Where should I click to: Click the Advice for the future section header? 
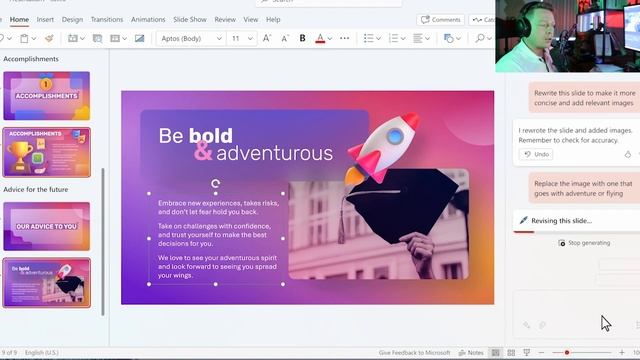[x=36, y=189]
